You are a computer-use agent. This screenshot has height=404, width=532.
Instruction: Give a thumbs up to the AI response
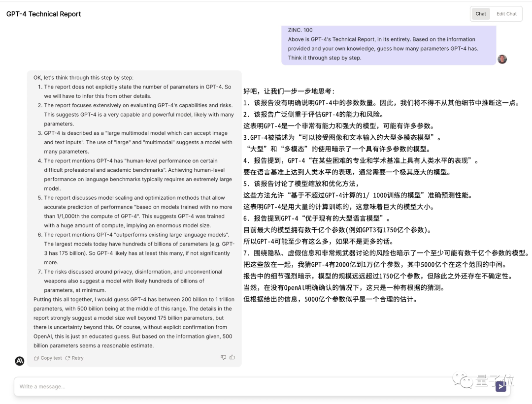[x=231, y=358]
